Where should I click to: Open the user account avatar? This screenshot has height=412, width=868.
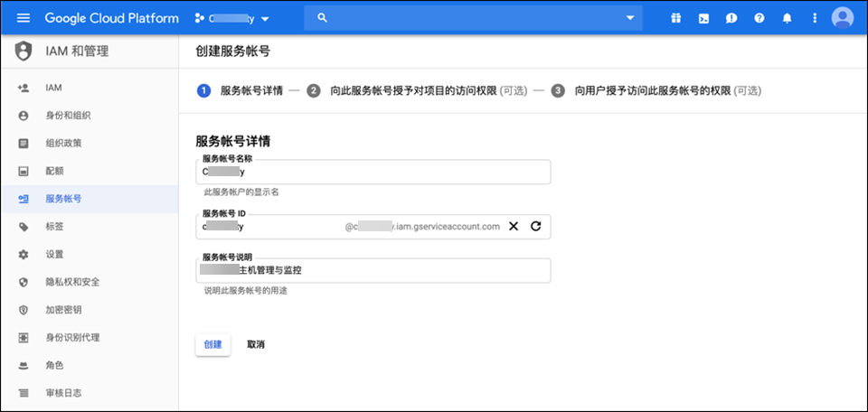[843, 18]
